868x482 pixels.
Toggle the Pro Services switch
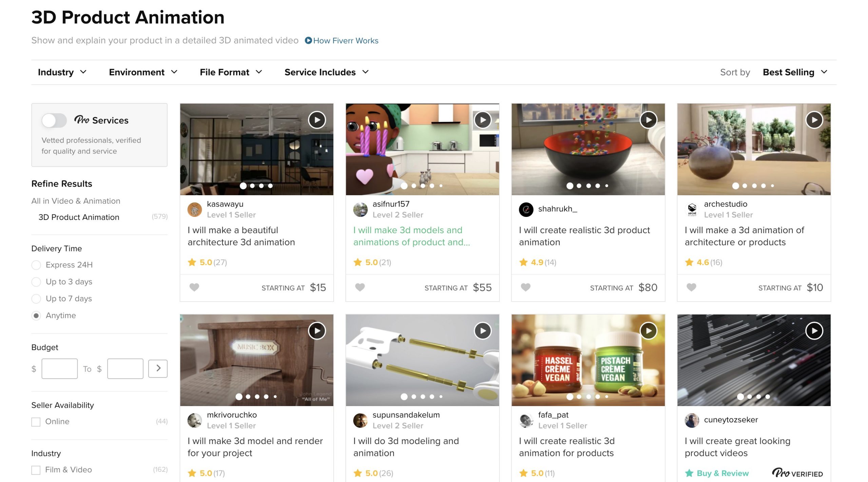pyautogui.click(x=54, y=120)
